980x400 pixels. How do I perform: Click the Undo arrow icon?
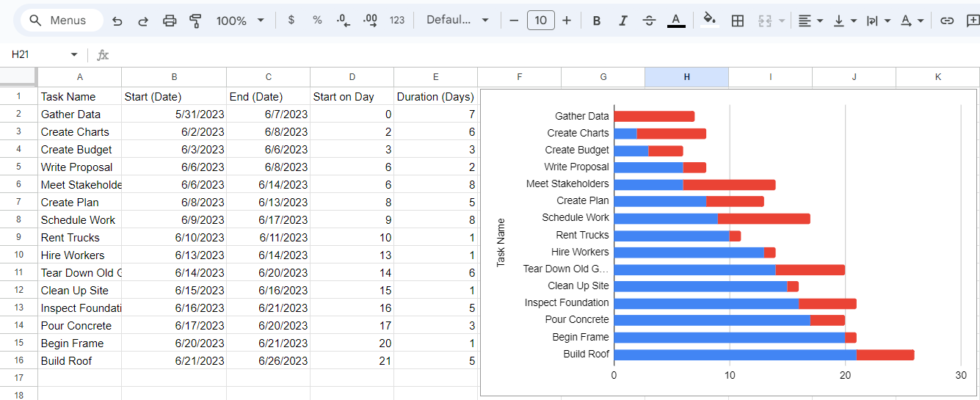[x=117, y=21]
